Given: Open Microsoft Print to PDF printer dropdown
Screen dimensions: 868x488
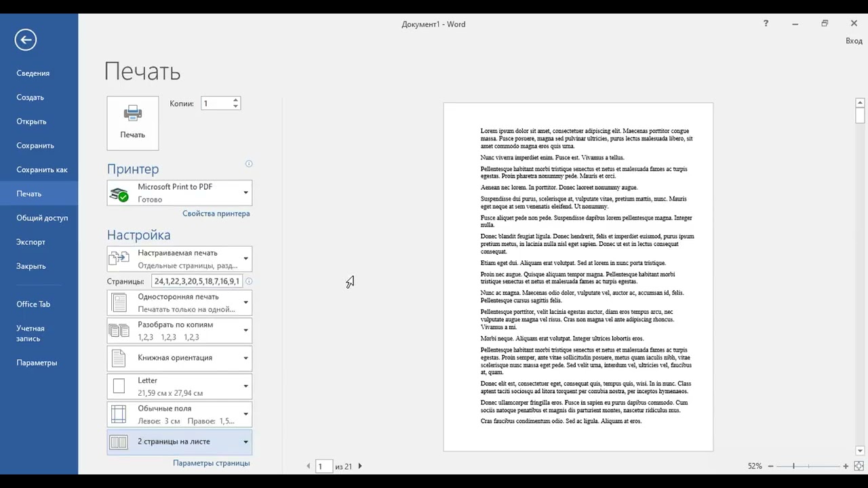Looking at the screenshot, I should pos(180,193).
